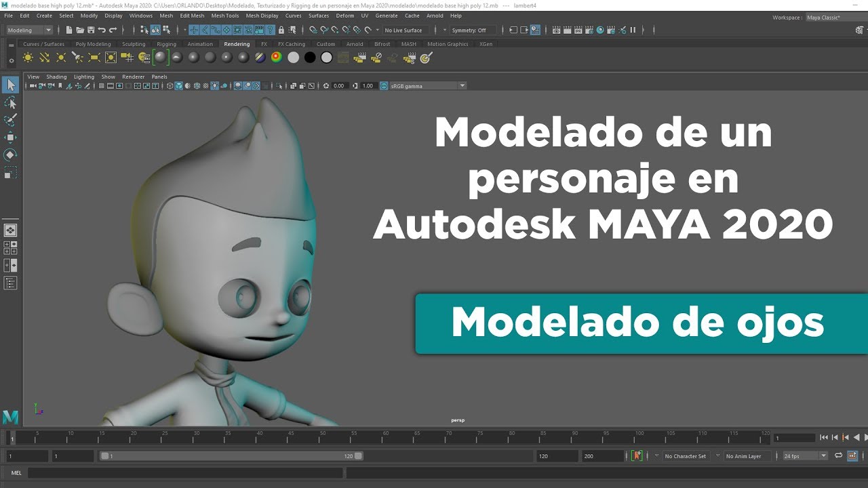Open the shelf menu gear icon at left
868x488 pixels.
pos(11,60)
